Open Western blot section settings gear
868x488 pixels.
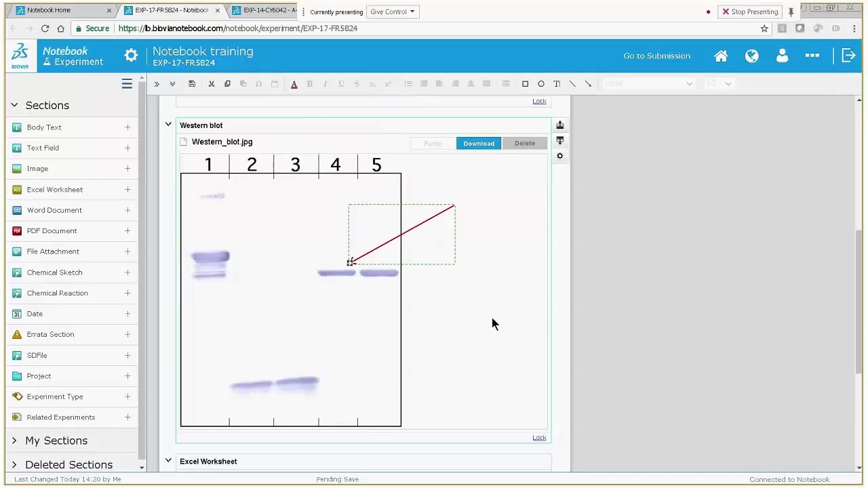click(560, 156)
